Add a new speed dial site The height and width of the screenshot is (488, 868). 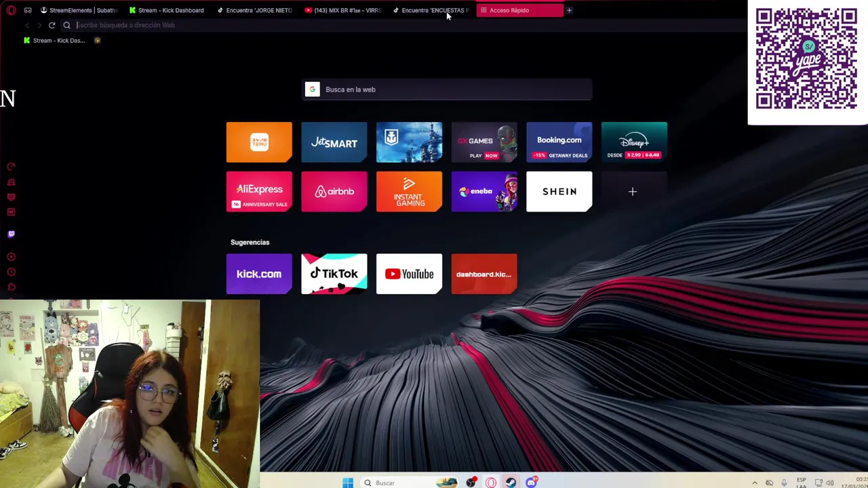[x=634, y=192]
